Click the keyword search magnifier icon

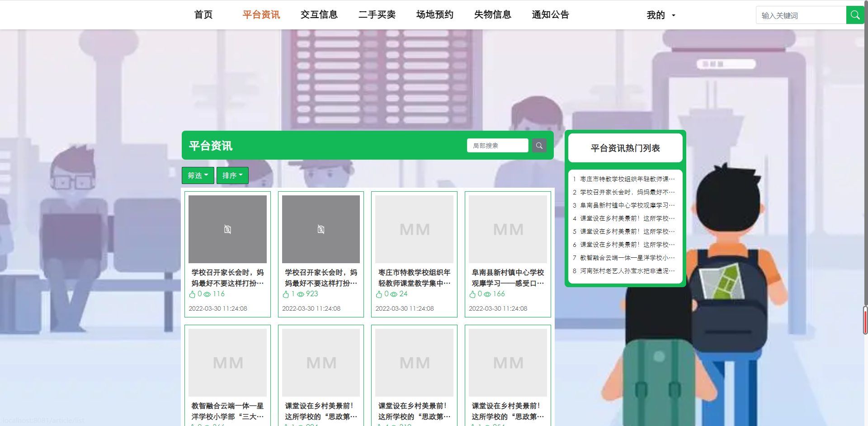coord(855,14)
